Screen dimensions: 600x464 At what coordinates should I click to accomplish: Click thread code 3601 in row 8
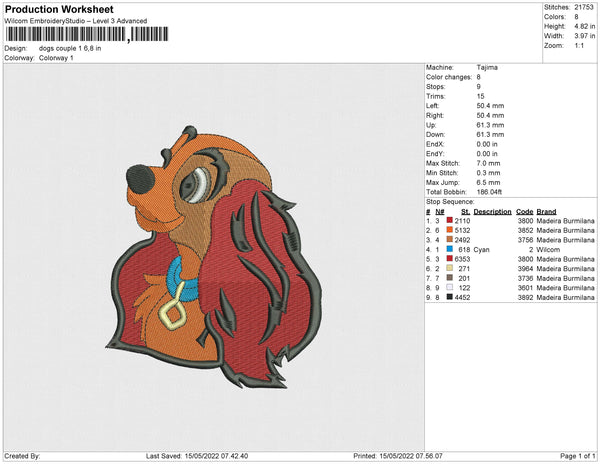pyautogui.click(x=525, y=288)
